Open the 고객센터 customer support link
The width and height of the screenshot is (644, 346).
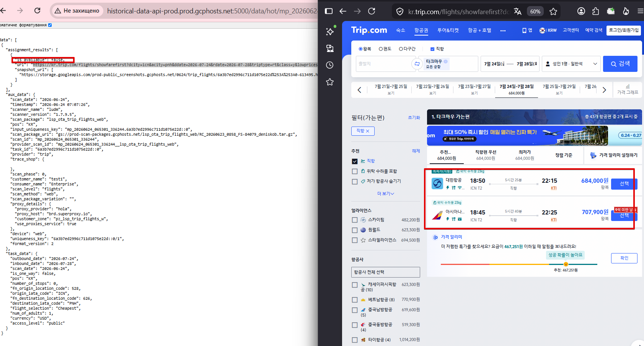pyautogui.click(x=571, y=30)
